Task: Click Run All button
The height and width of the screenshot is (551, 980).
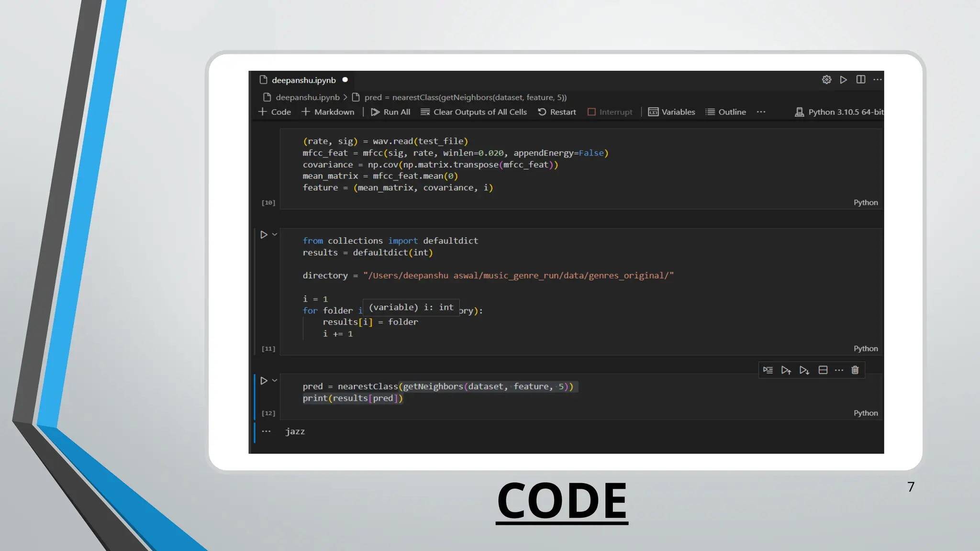Action: click(x=390, y=112)
